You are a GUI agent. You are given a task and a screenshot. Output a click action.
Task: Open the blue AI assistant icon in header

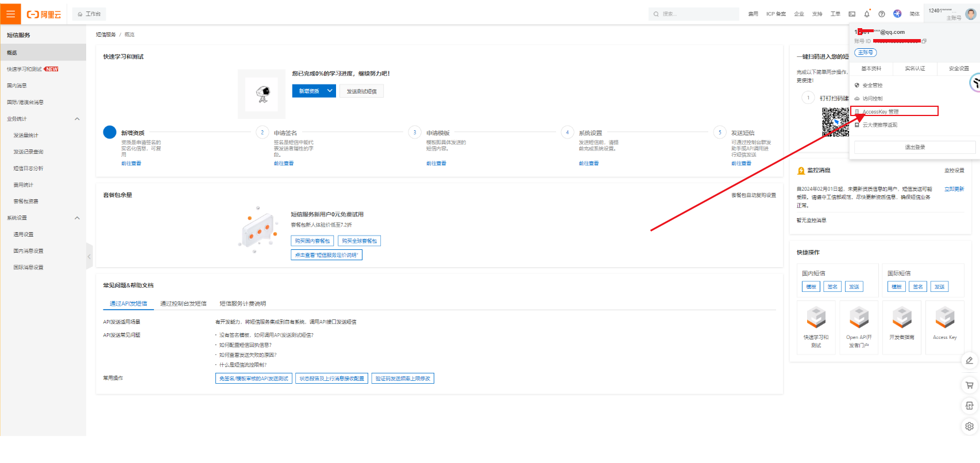(897, 14)
